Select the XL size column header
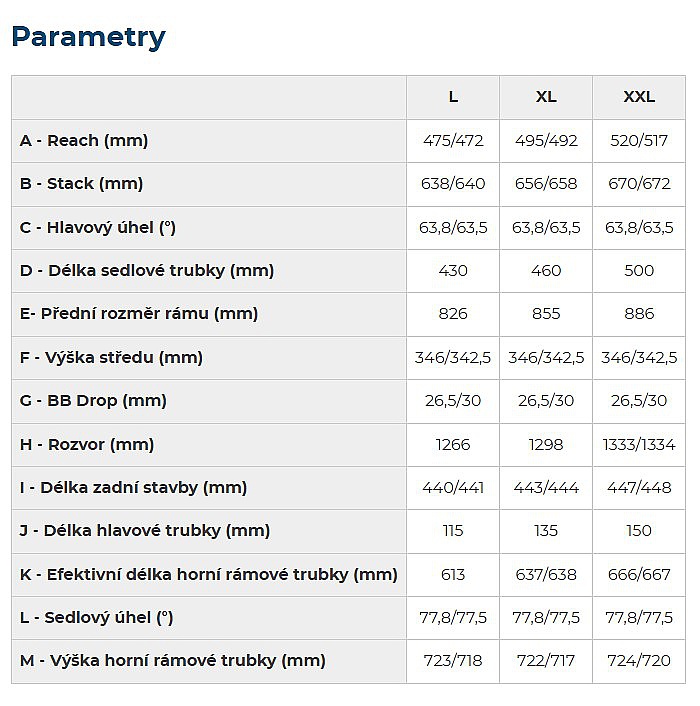Image resolution: width=700 pixels, height=706 pixels. (546, 97)
